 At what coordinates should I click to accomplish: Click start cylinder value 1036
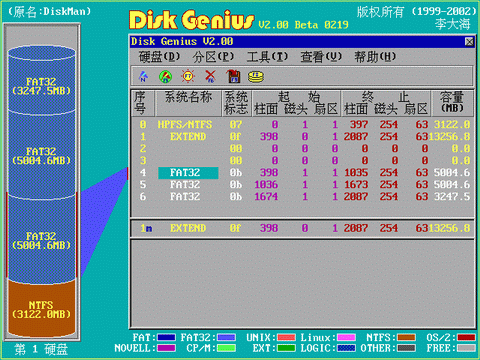coord(266,185)
